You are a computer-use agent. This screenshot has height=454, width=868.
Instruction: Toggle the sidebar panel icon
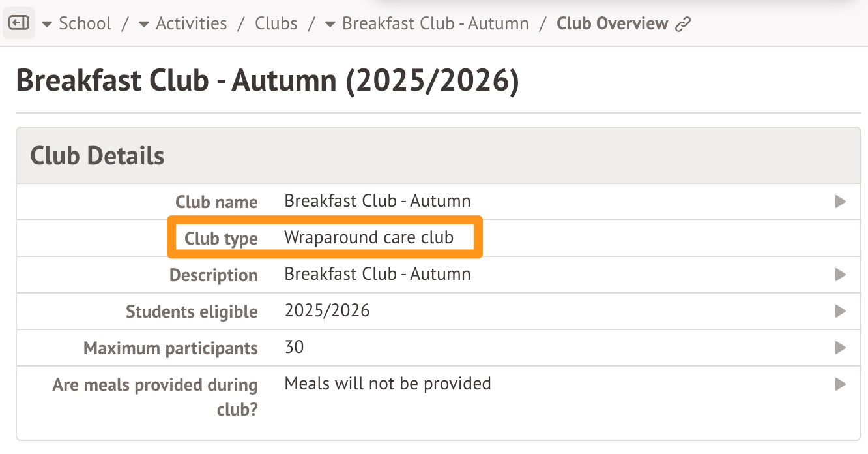19,23
